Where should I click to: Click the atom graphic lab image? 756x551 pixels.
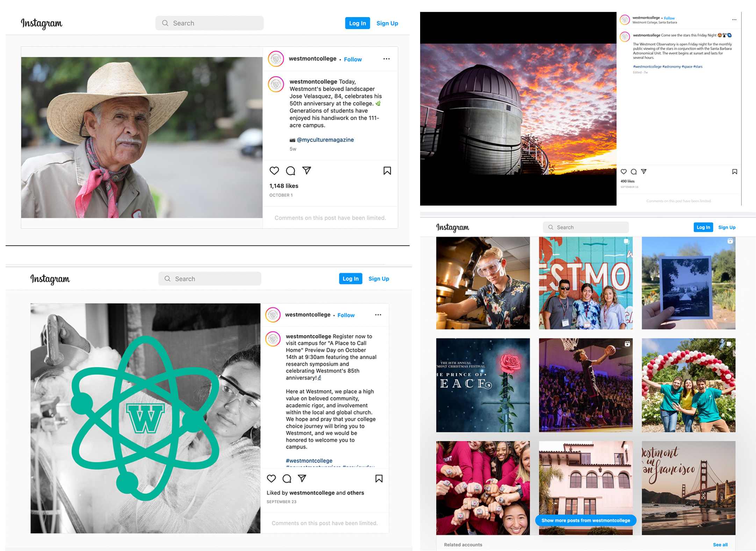tap(145, 418)
